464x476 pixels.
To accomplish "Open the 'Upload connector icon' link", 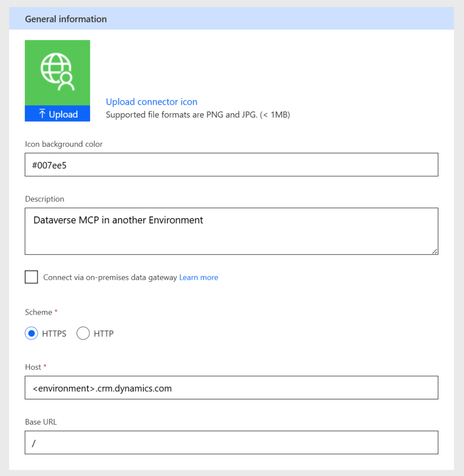I will pyautogui.click(x=151, y=102).
